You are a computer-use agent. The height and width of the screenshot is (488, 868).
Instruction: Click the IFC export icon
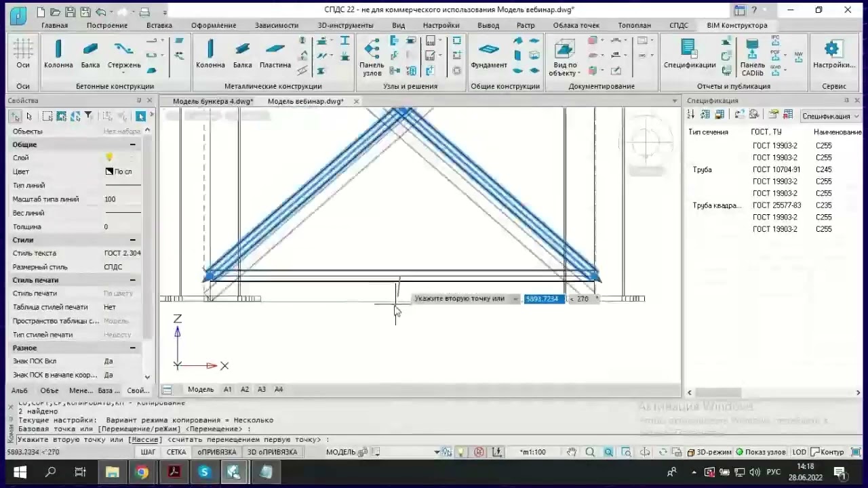coord(776,41)
